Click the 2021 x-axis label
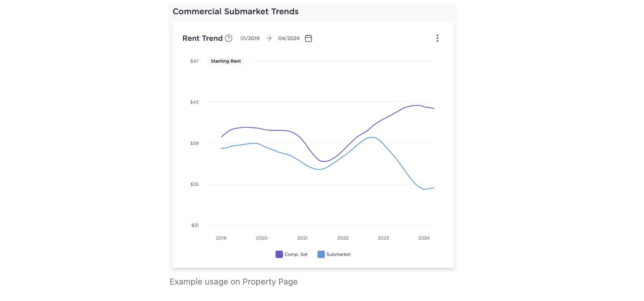Viewport: 644px width, 301px height. [x=302, y=238]
